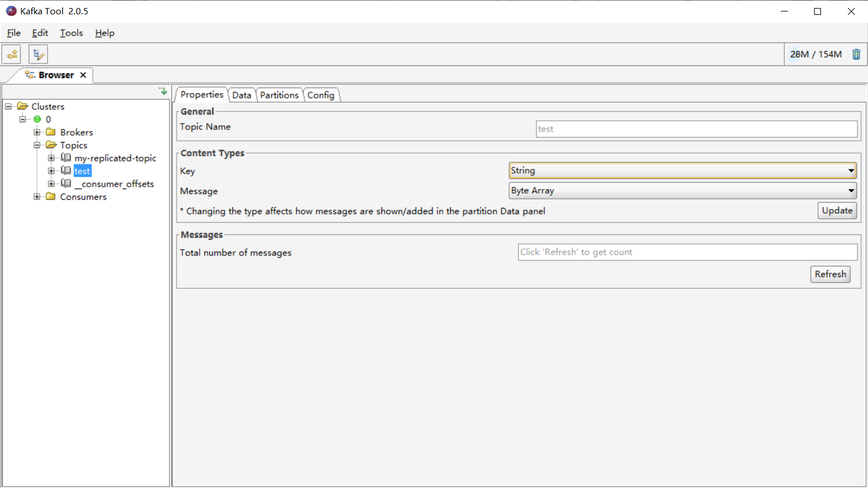868x488 pixels.
Task: Click the edit tree toolbar icon
Action: point(38,54)
